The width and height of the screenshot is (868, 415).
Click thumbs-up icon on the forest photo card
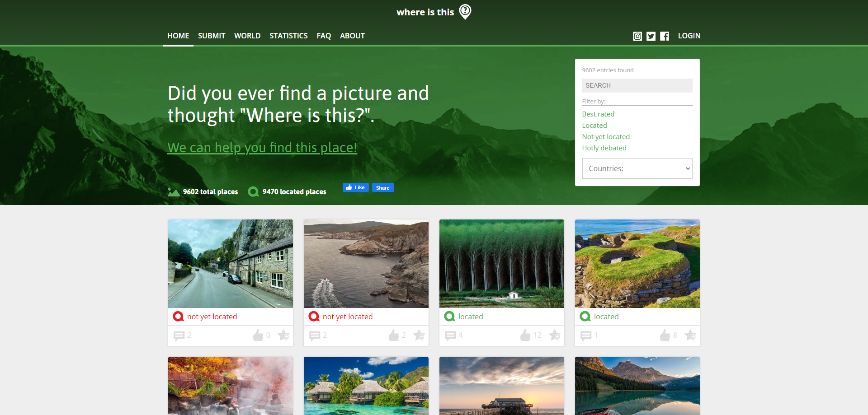click(525, 335)
